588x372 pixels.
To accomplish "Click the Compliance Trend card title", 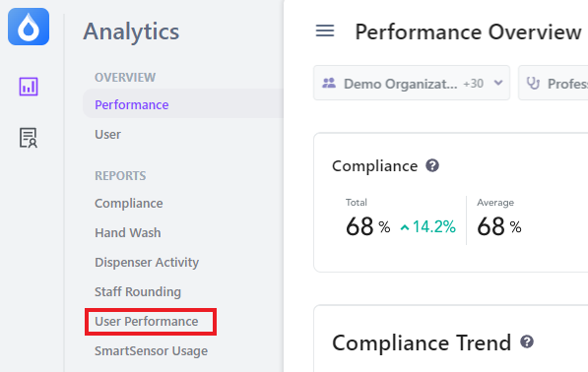I will (x=422, y=342).
